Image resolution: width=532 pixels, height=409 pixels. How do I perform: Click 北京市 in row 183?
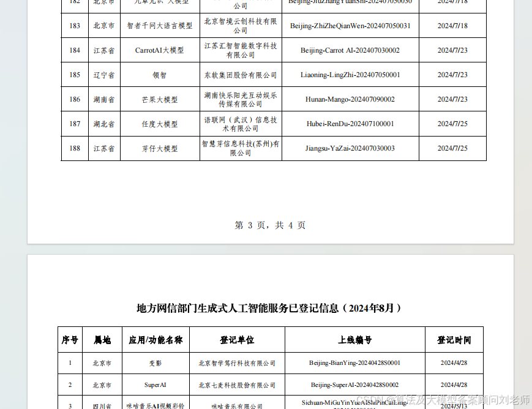click(104, 26)
